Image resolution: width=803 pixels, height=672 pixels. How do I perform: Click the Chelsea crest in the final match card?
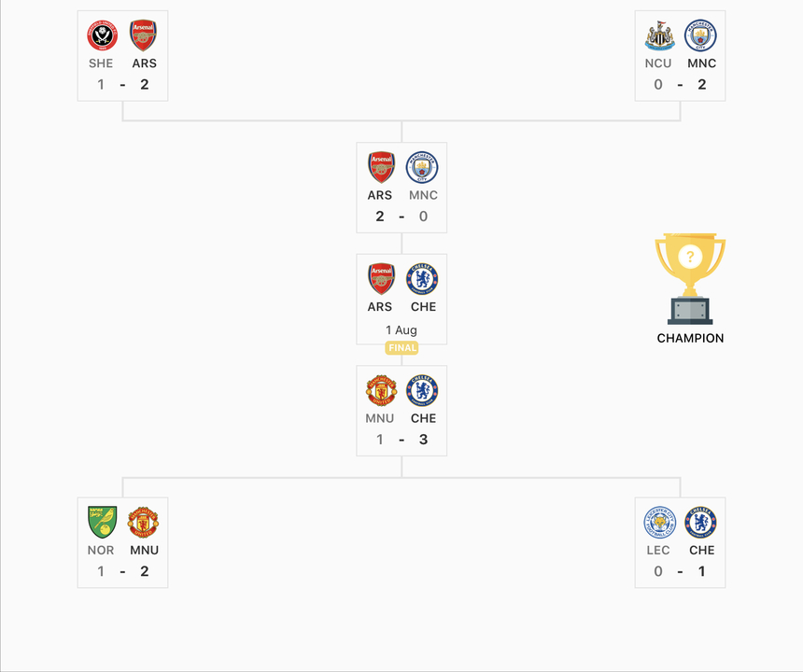(422, 278)
